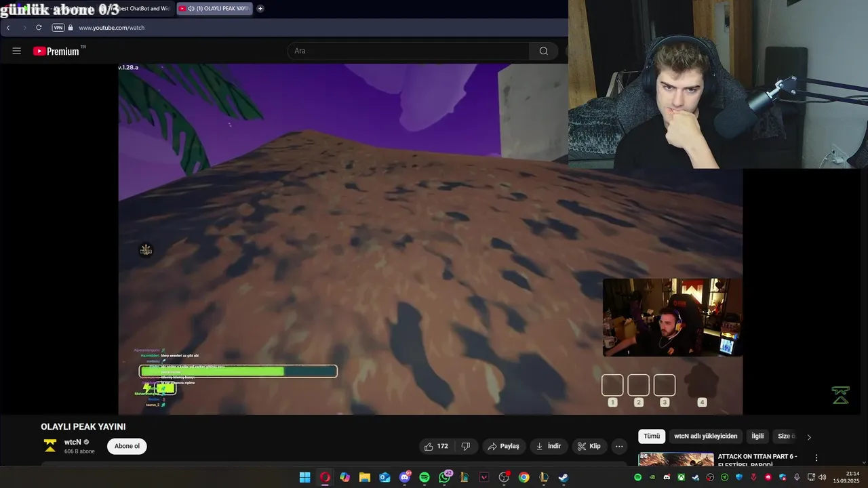Image resolution: width=868 pixels, height=488 pixels.
Task: Open 'ATTACK ON TITAN PART 6' video title
Action: point(757,460)
